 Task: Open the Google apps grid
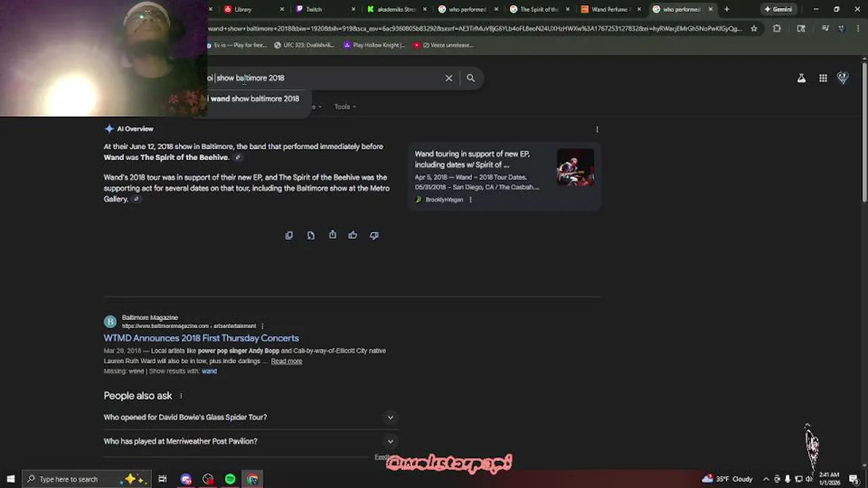click(x=823, y=78)
